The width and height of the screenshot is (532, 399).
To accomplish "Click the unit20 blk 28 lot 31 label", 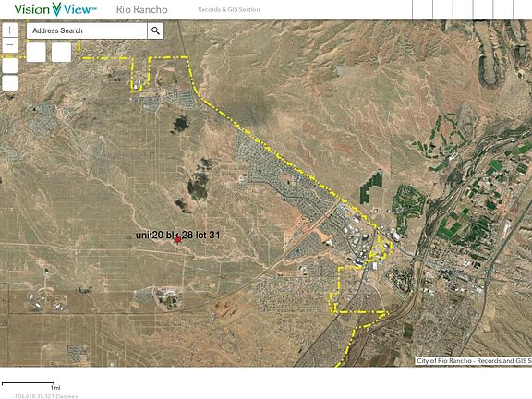I will [177, 235].
